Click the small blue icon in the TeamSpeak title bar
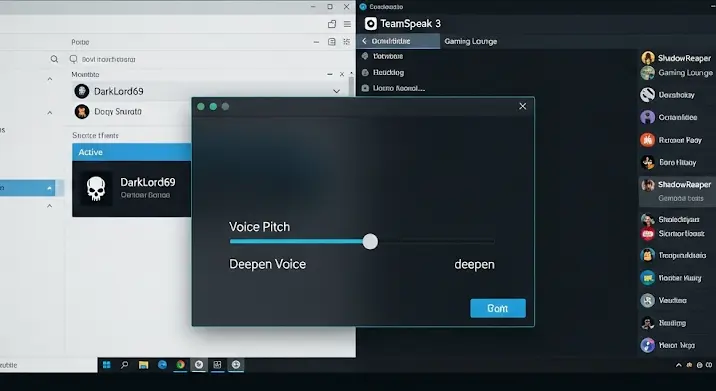716x391 pixels. [x=363, y=6]
